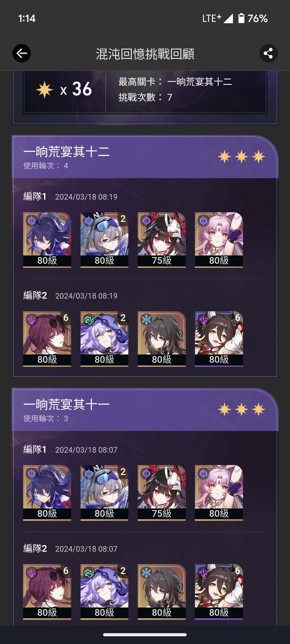
Task: Select level 75 fox mask character in stage 十一
Action: 162,493
